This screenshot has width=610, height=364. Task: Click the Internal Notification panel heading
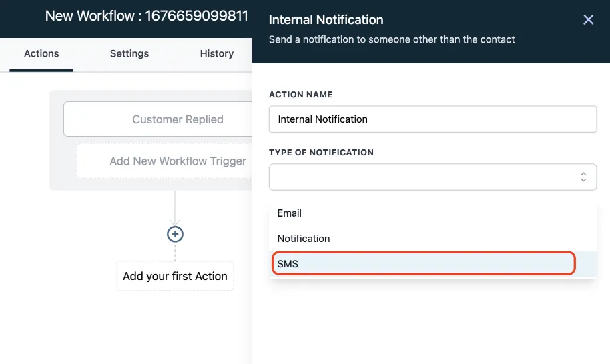pos(326,20)
